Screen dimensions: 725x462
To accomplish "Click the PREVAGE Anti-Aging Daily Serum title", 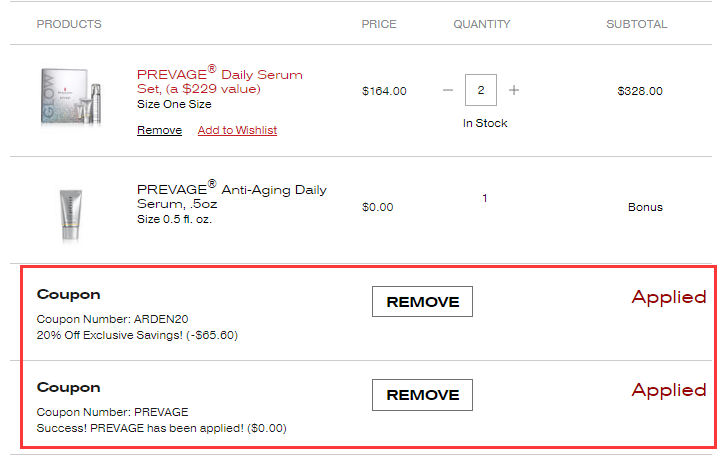I will [x=231, y=197].
